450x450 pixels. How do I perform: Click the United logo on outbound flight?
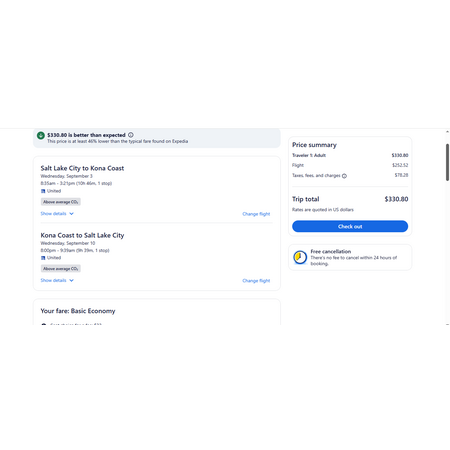point(43,191)
